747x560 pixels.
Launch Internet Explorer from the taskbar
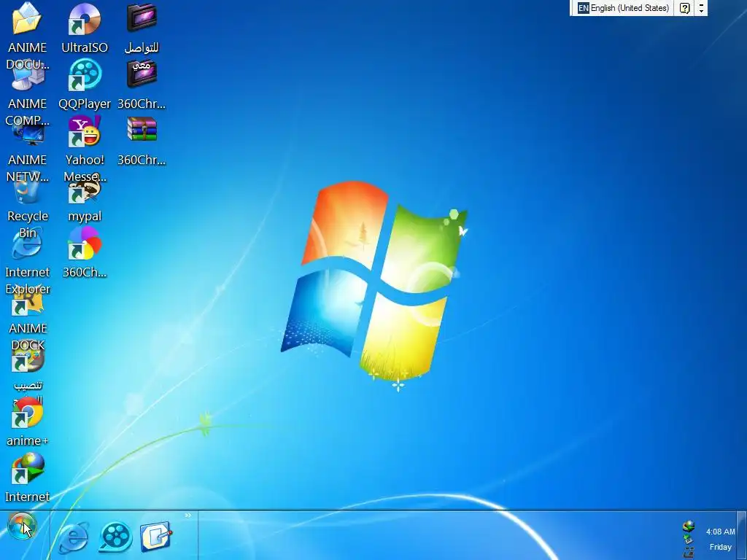click(74, 537)
